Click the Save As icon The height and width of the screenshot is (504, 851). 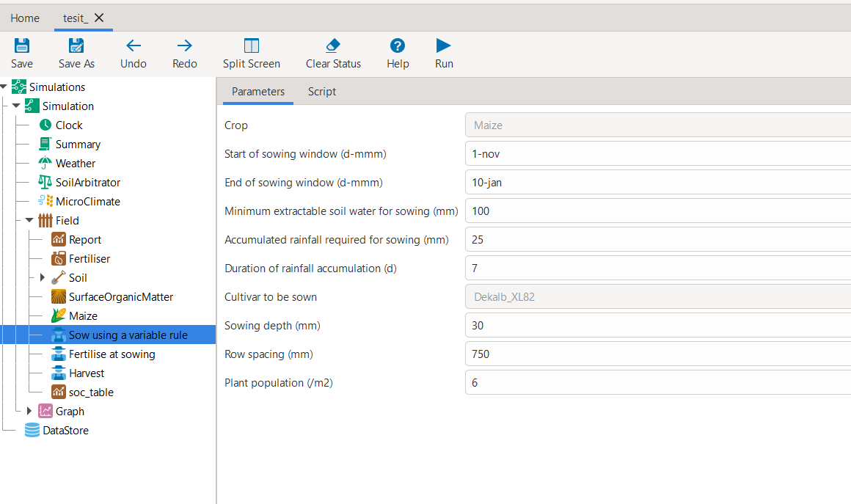point(76,46)
